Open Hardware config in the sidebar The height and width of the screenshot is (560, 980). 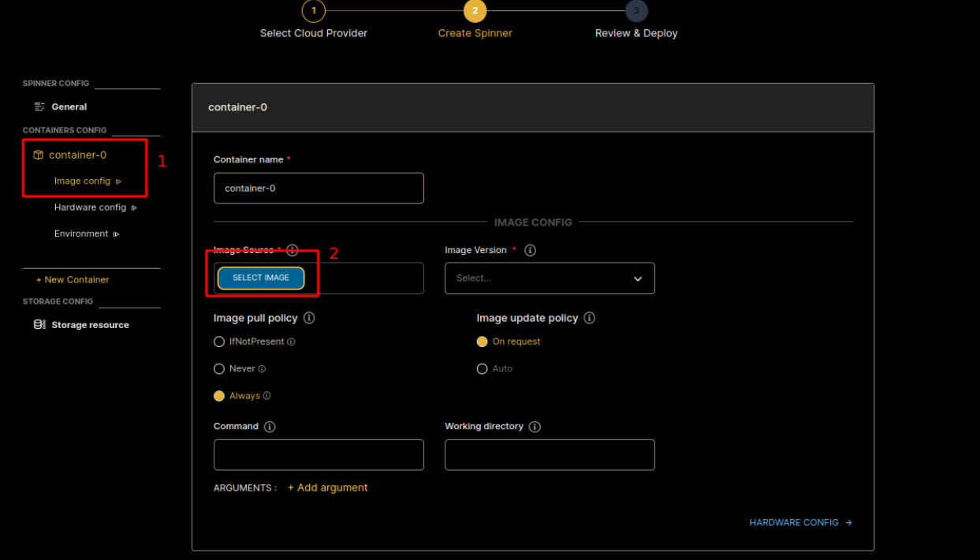tap(90, 208)
